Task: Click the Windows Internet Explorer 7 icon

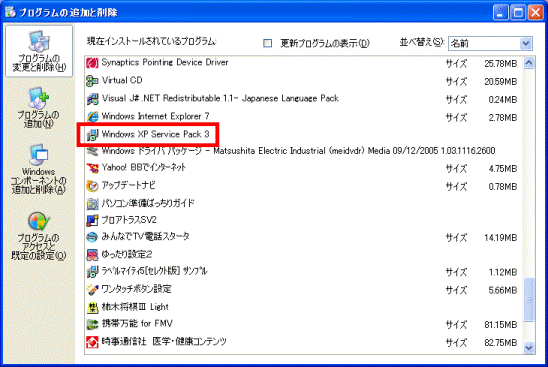Action: (92, 117)
